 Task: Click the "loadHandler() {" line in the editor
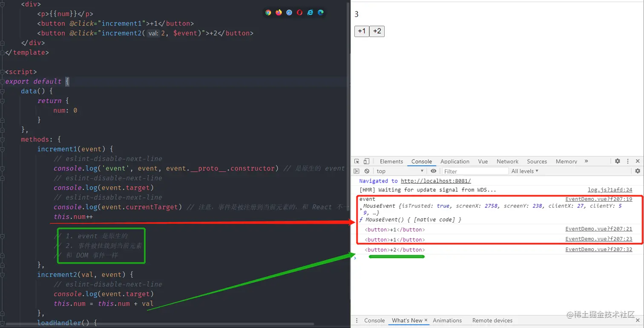pos(67,323)
